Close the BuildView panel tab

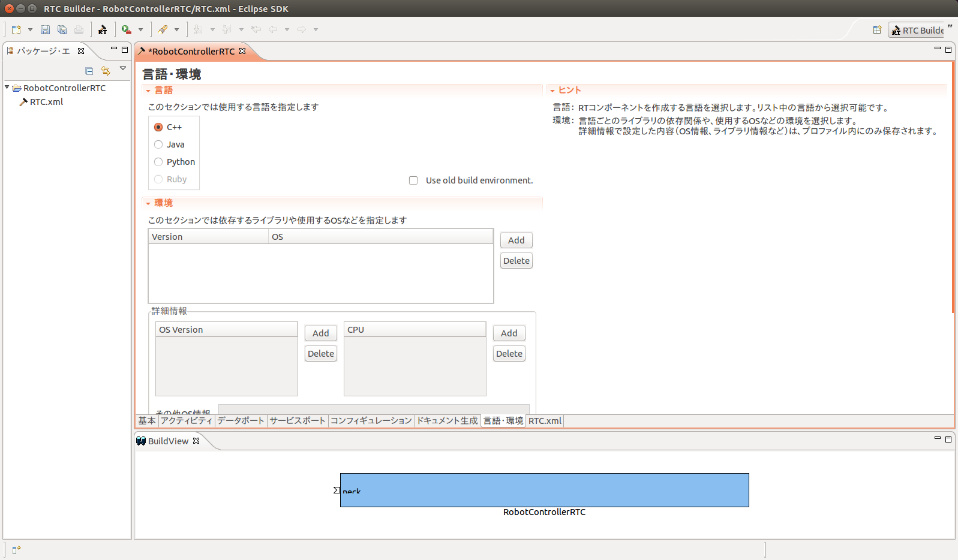[196, 441]
